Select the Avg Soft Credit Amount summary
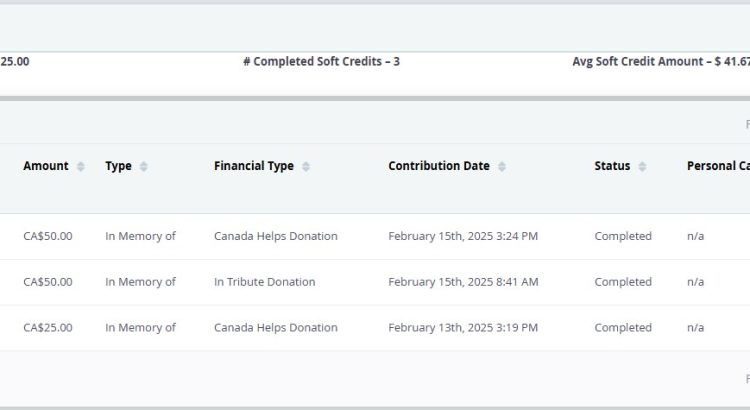 [x=661, y=62]
